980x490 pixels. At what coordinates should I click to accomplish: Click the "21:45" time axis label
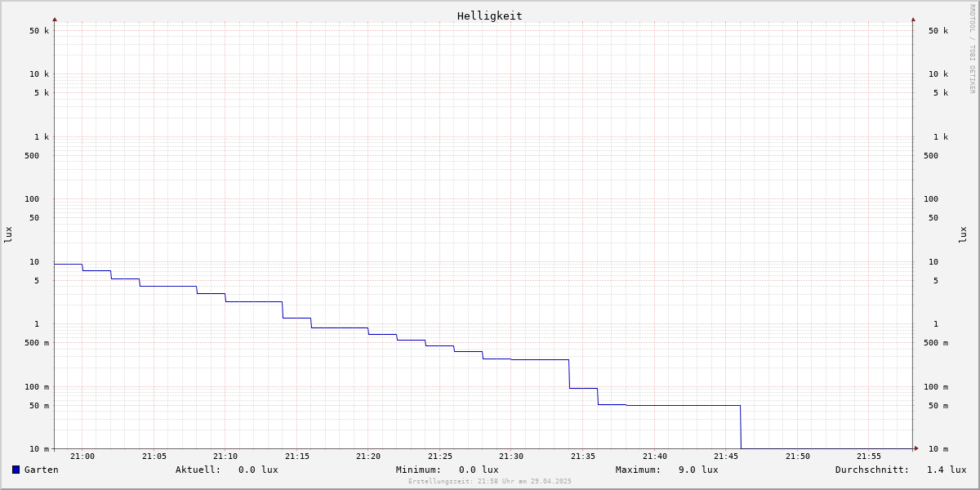(726, 457)
